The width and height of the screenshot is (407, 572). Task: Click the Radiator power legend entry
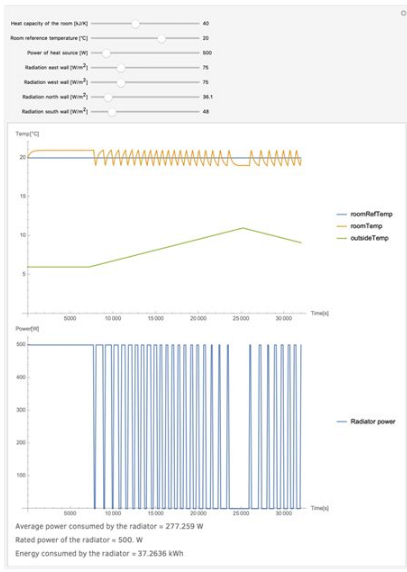click(x=366, y=421)
